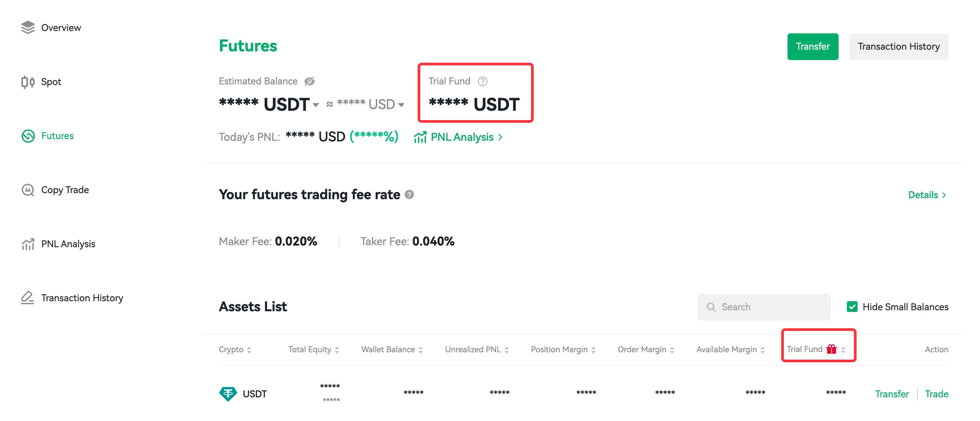Click the futures trading fee rate info icon

click(x=409, y=195)
